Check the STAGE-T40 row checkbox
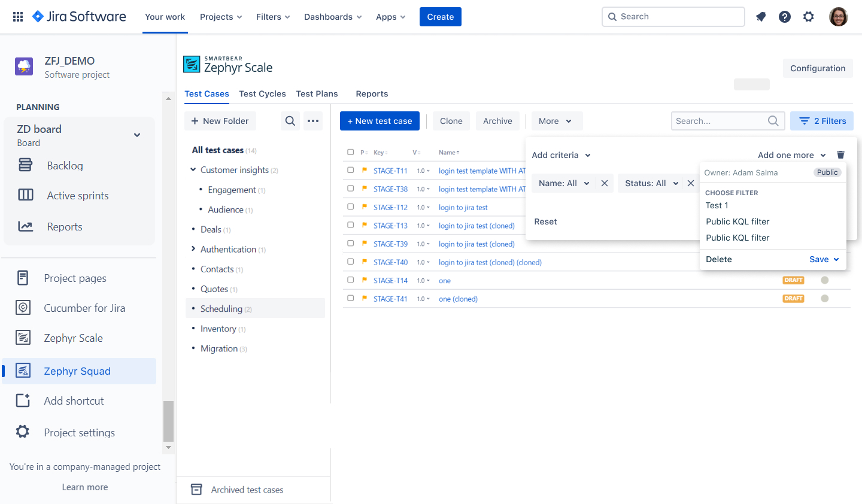Viewport: 862px width, 504px height. click(x=351, y=262)
